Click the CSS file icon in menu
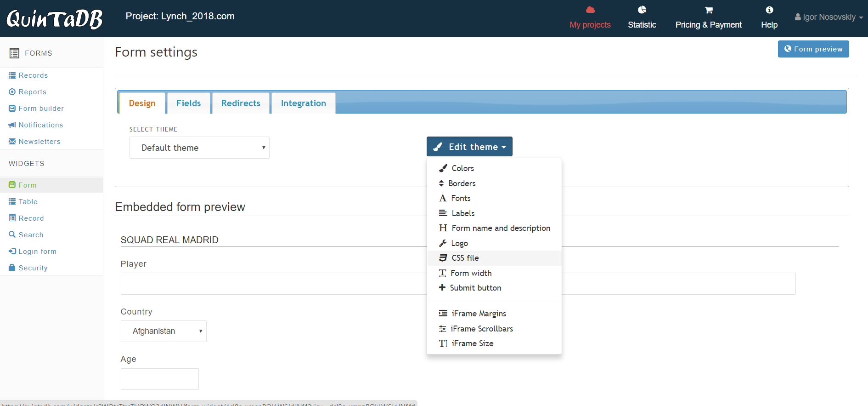 click(443, 258)
